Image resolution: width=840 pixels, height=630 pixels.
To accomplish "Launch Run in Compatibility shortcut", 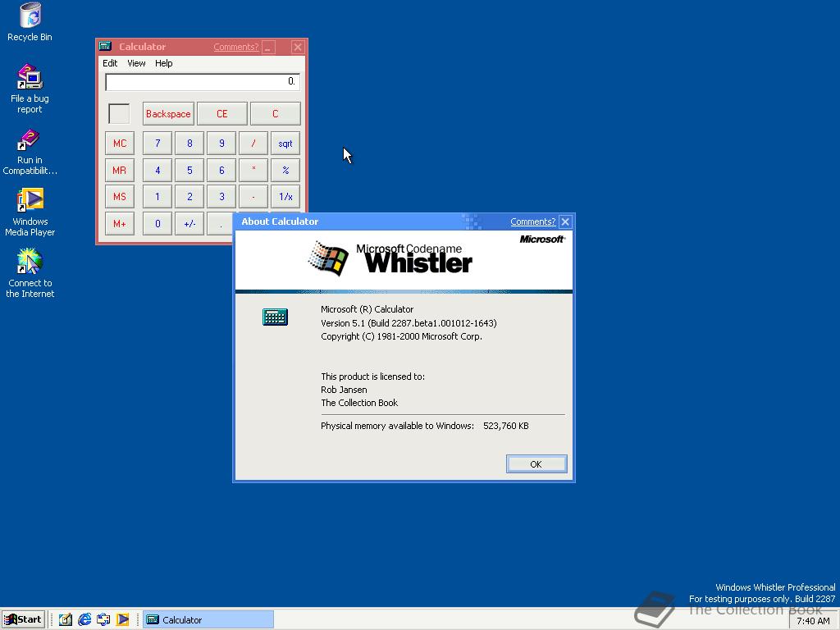I will [30, 152].
